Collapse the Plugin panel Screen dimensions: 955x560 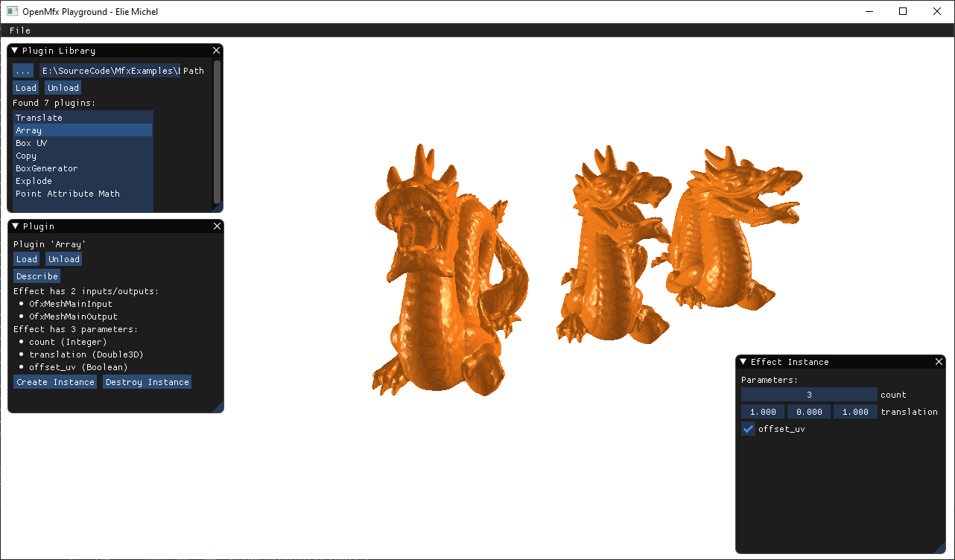click(15, 226)
